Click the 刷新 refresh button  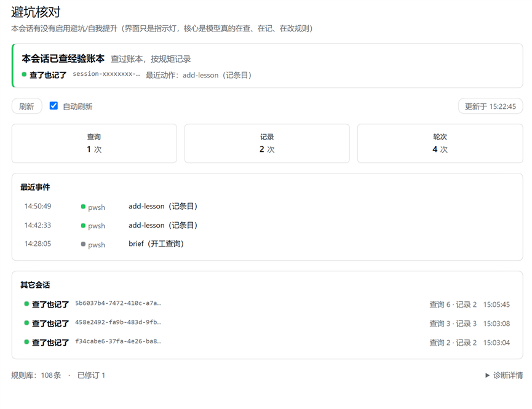pos(26,106)
